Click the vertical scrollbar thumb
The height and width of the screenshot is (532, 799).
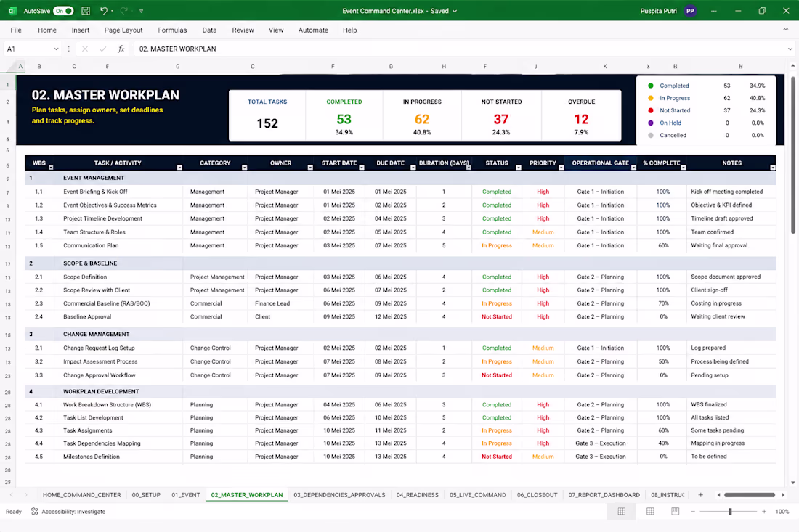(x=793, y=155)
